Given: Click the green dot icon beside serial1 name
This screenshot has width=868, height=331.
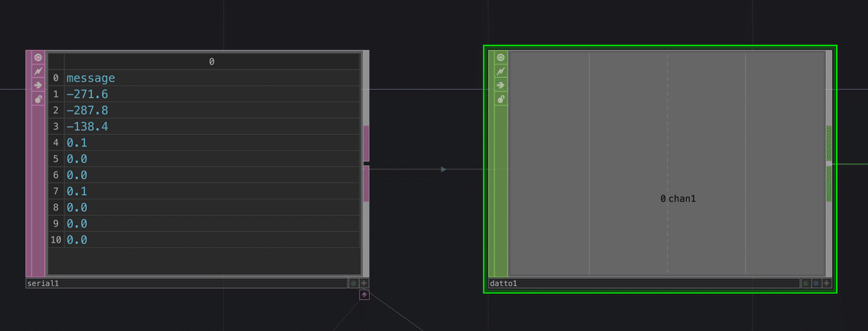Looking at the screenshot, I should [354, 284].
